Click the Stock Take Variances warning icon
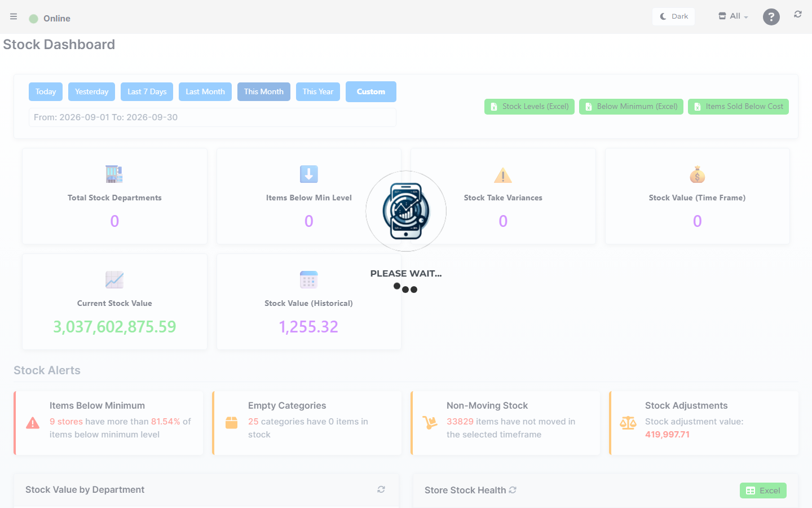This screenshot has height=508, width=812. click(503, 176)
